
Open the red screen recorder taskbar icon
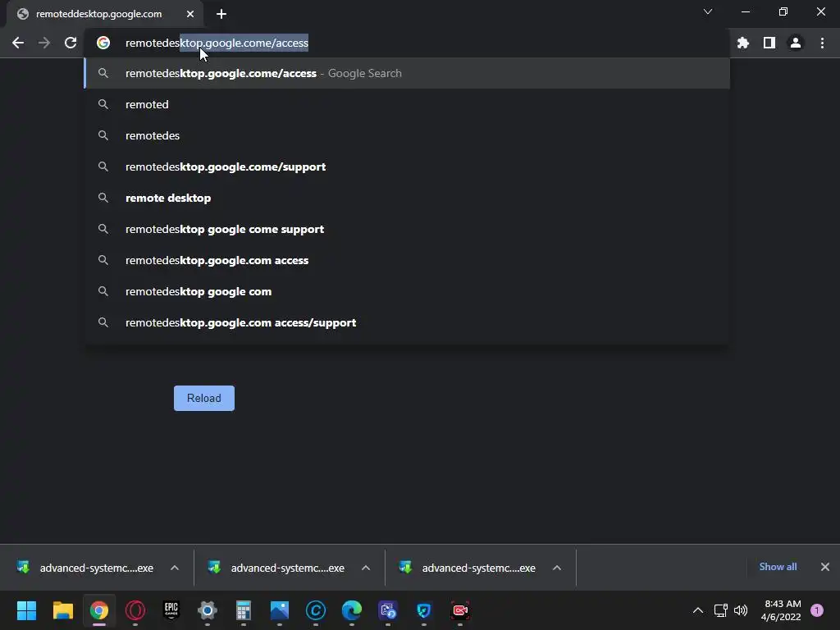tap(460, 610)
